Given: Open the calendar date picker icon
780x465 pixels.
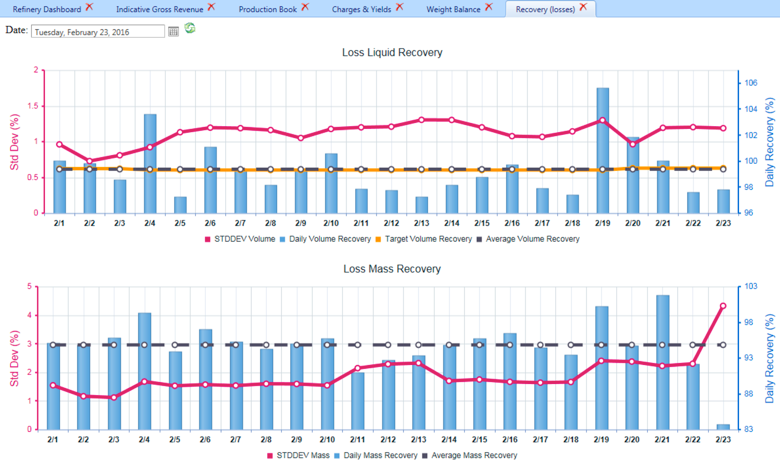Looking at the screenshot, I should pos(174,31).
